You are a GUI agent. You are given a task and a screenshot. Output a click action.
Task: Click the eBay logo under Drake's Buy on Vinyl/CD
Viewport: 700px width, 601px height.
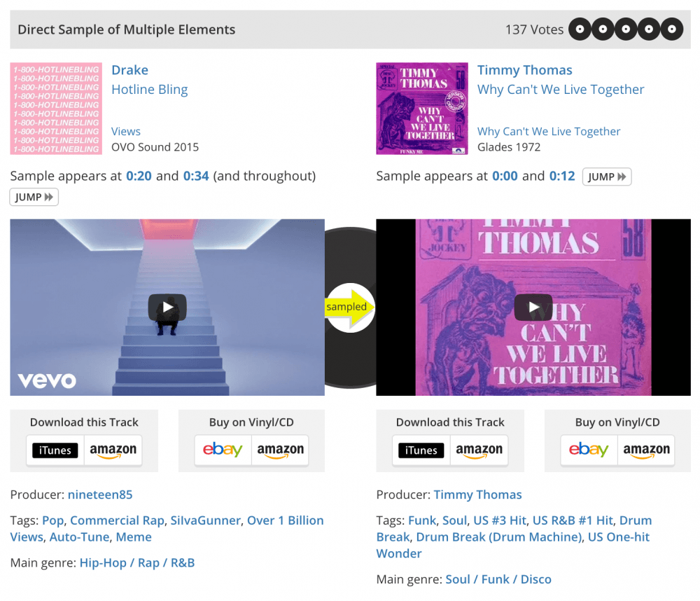[223, 450]
